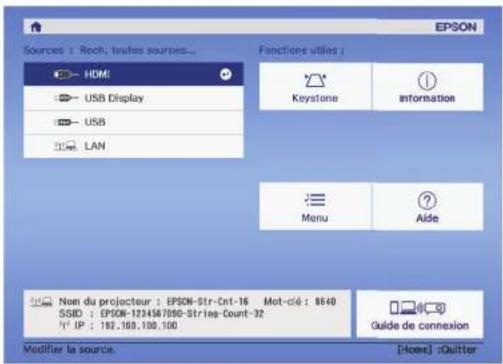Open the Guide de connexion
This screenshot has width=503, height=364.
(x=420, y=314)
